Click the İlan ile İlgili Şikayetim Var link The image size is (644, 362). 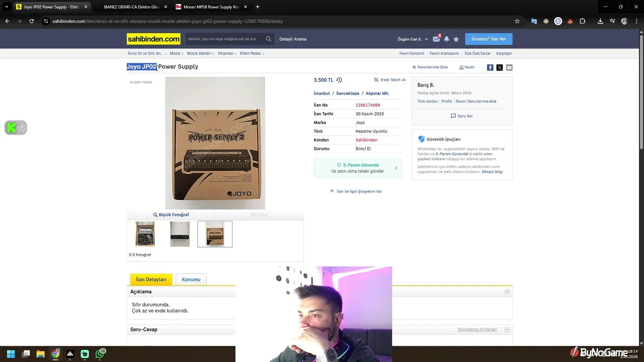(x=356, y=192)
